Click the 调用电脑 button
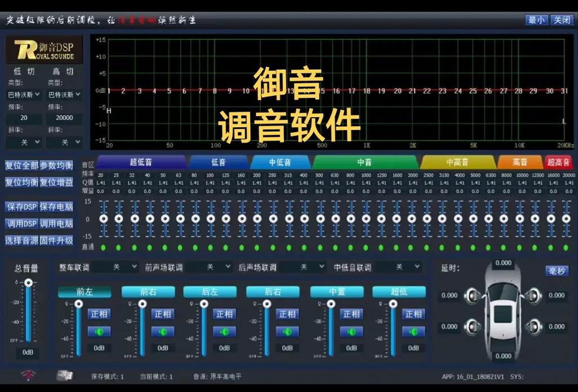 tap(56, 224)
